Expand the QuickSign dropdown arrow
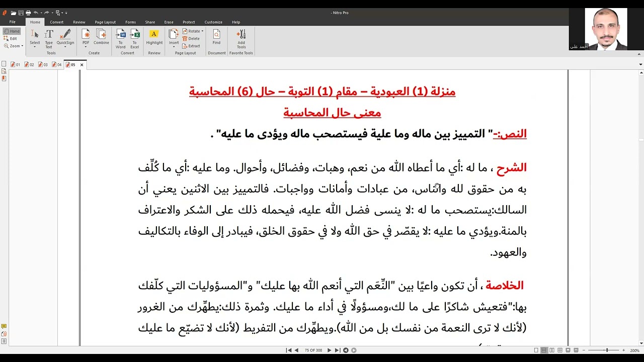The height and width of the screenshot is (362, 644). [65, 47]
